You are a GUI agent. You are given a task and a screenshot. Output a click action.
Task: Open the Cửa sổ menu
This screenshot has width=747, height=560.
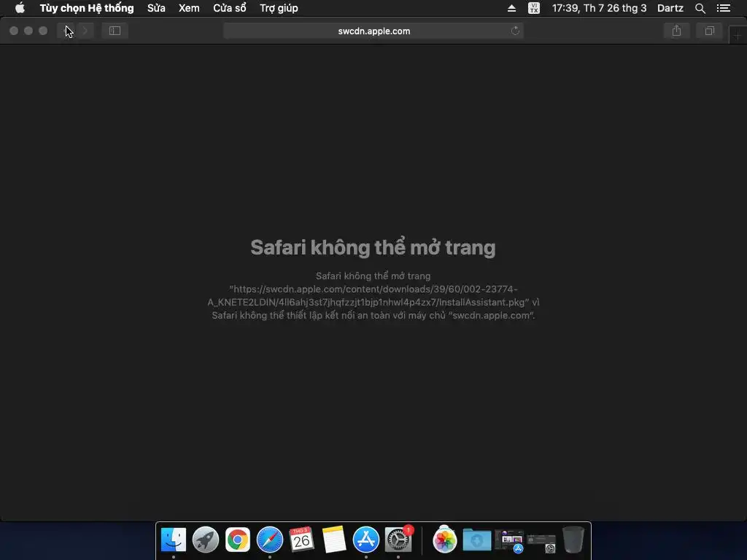230,8
